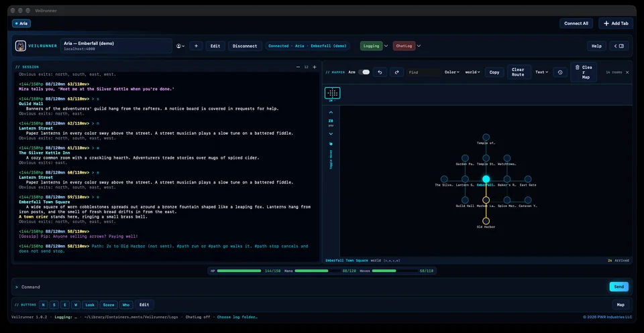
Task: Send the command
Action: [619, 287]
